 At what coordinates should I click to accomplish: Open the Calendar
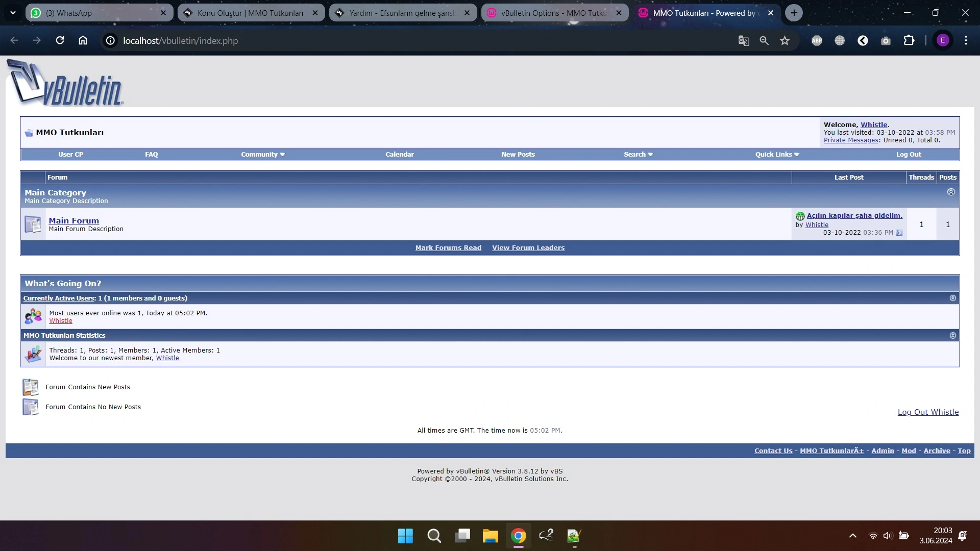400,154
